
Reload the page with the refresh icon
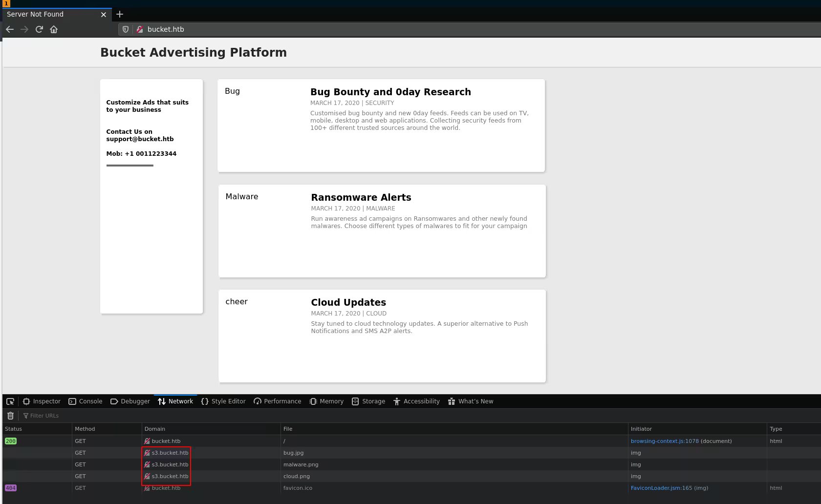39,29
